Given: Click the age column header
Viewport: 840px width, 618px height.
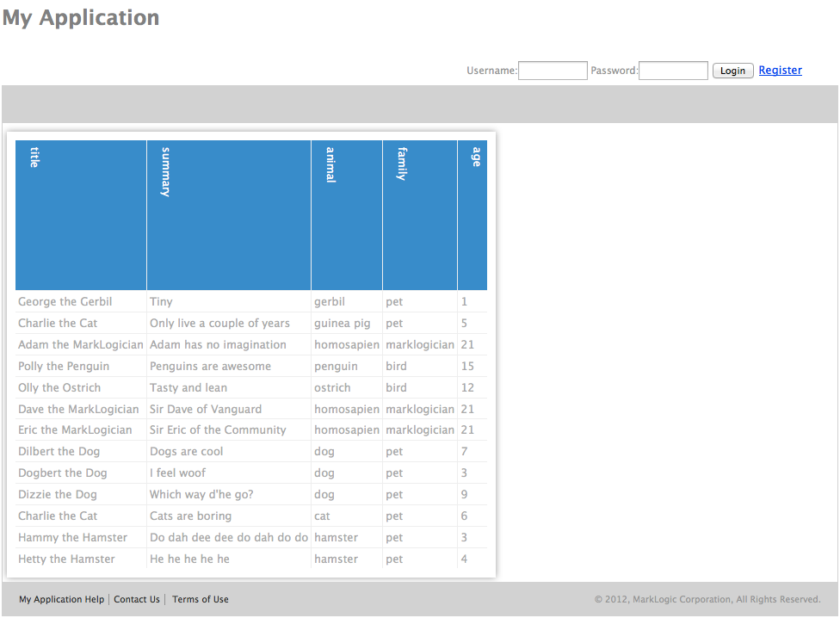Looking at the screenshot, I should (x=472, y=215).
